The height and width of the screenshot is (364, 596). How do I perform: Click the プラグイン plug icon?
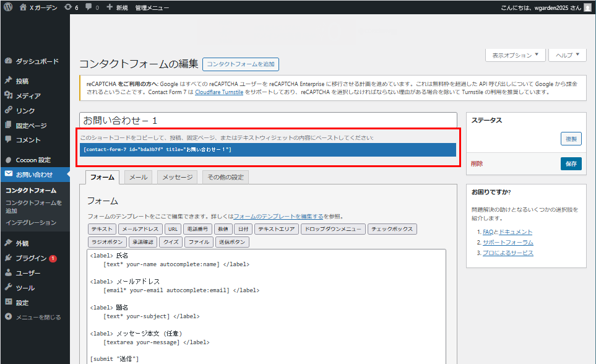[9, 258]
